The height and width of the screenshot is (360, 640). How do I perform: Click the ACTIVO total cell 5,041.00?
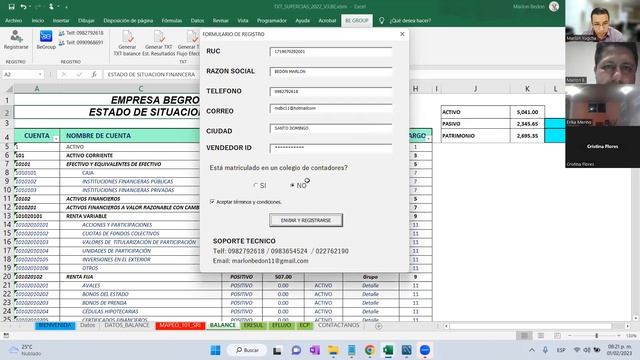coord(527,112)
